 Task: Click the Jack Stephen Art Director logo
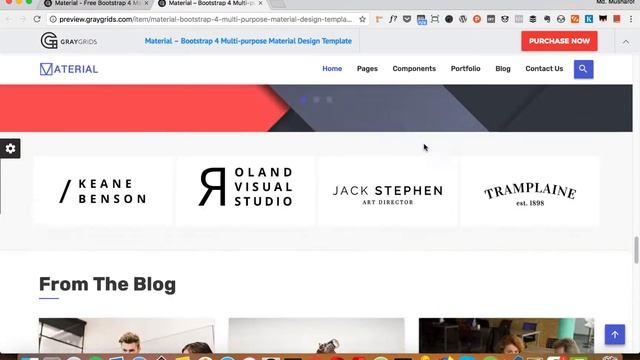click(387, 191)
